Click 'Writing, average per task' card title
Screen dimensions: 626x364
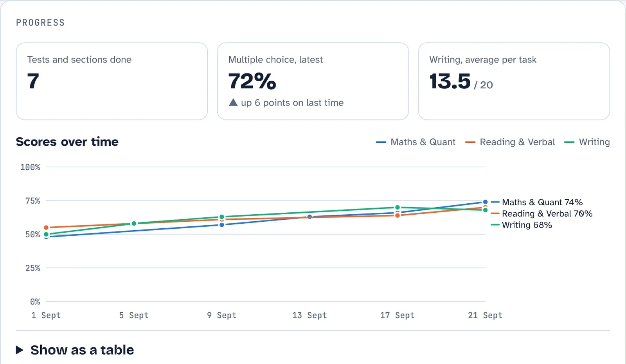tap(483, 60)
